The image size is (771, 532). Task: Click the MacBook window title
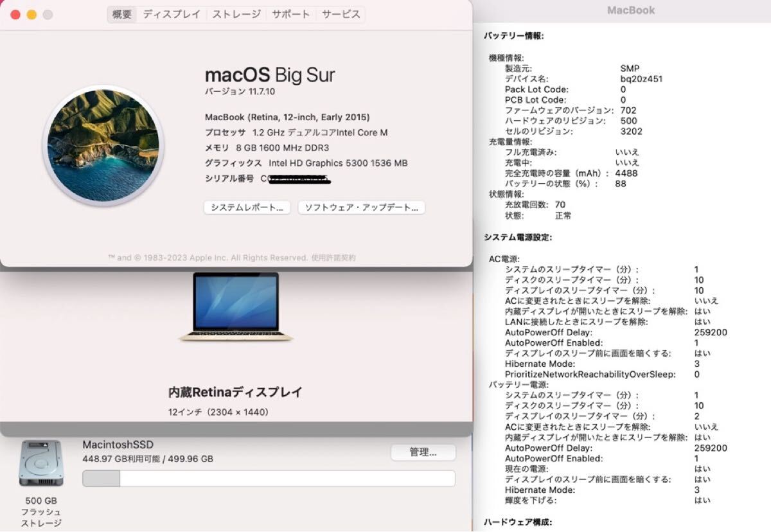coord(631,10)
